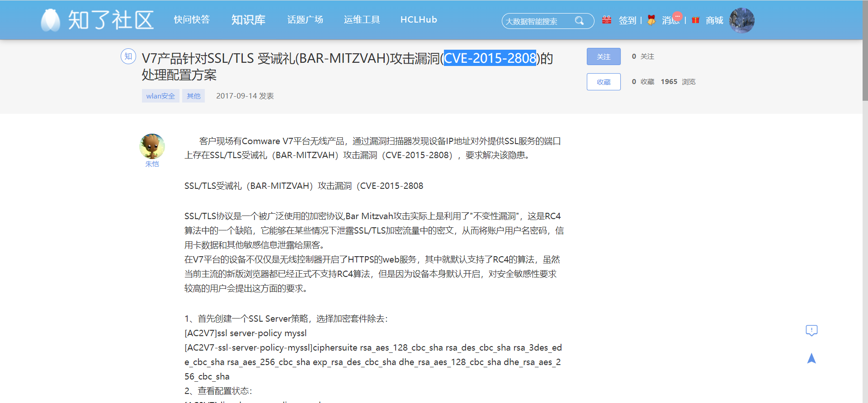Open 消息 messages link
This screenshot has width=868, height=403.
671,20
